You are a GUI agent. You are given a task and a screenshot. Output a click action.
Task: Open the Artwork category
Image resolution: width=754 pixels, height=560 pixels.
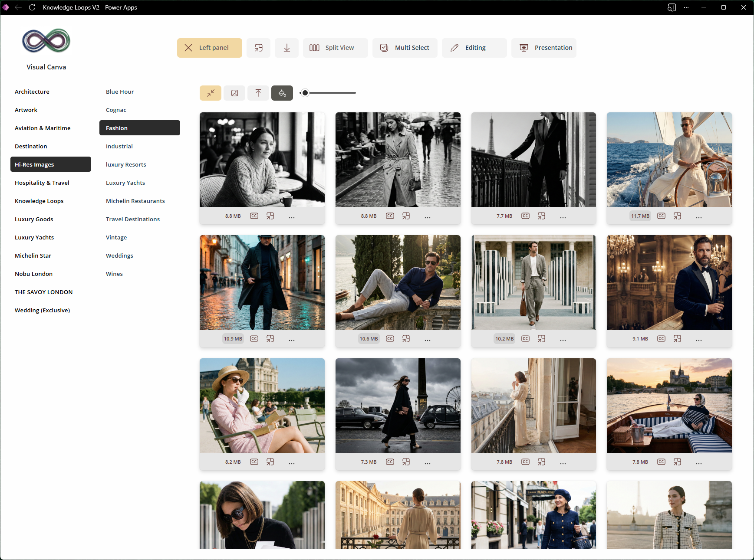coord(26,110)
